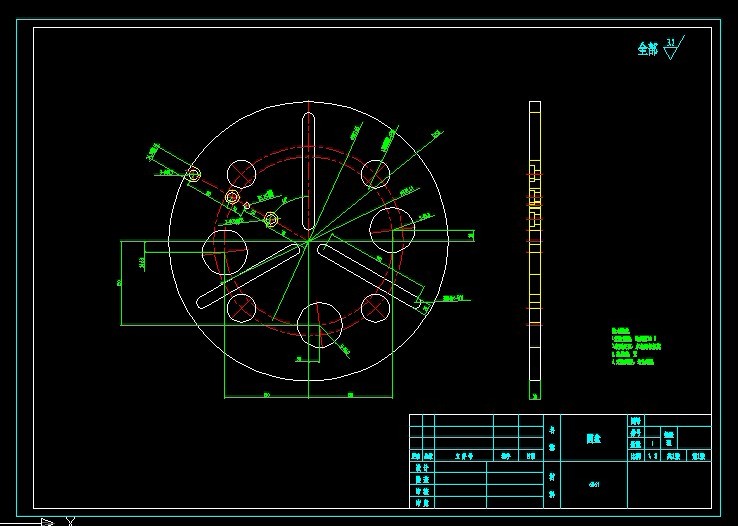Click the "全部" surface finish label
738x526 pixels.
[x=648, y=48]
